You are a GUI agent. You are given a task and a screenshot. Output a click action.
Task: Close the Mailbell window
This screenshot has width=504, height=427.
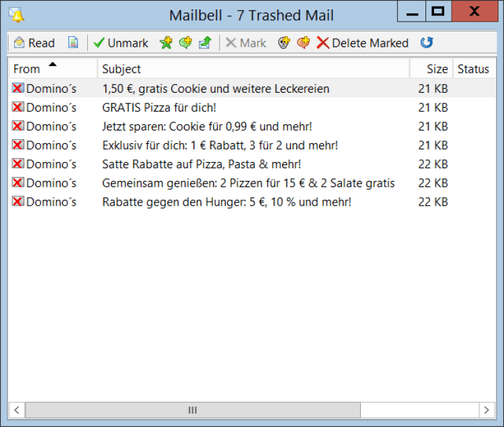[474, 11]
